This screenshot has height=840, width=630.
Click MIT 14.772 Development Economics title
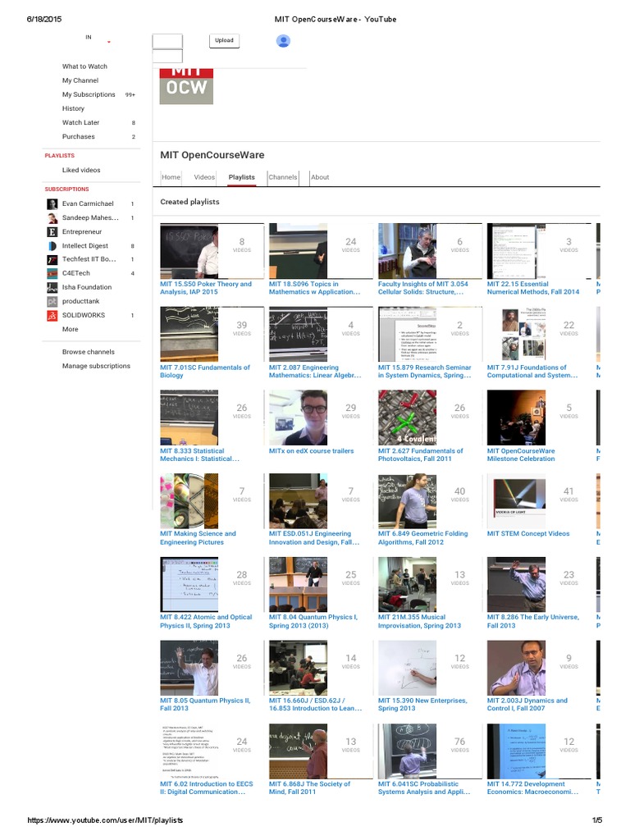[533, 788]
